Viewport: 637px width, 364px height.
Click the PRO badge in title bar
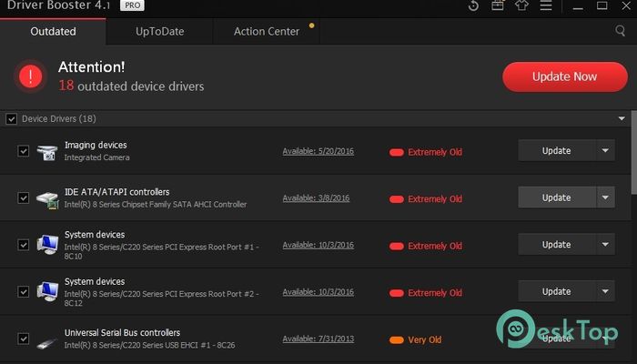(132, 5)
